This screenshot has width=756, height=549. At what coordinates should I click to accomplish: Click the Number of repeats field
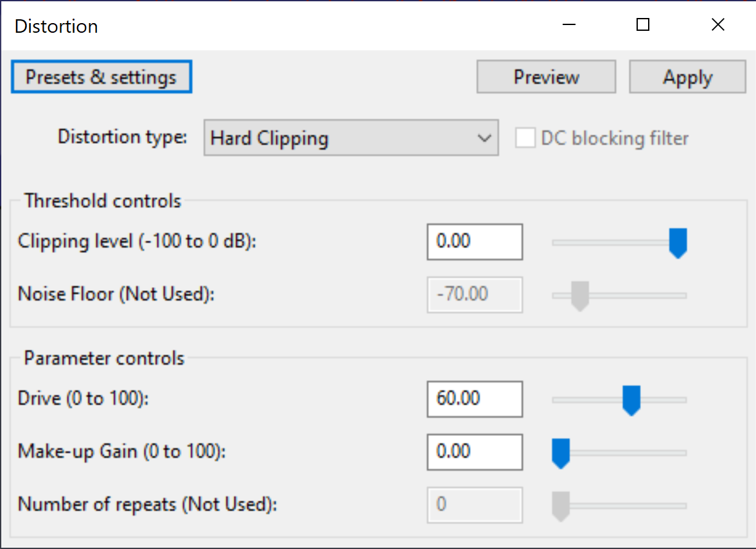point(474,505)
